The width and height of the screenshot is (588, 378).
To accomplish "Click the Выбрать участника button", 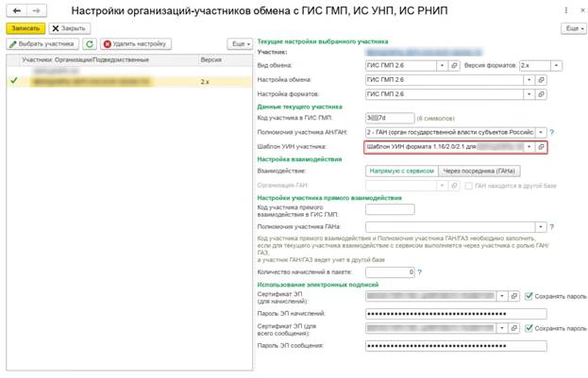I will 42,44.
